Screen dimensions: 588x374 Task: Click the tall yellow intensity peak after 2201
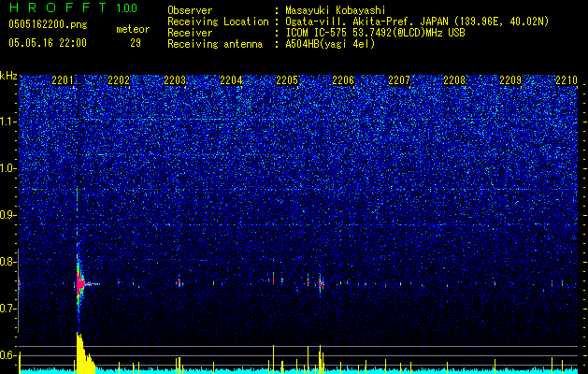(x=83, y=352)
